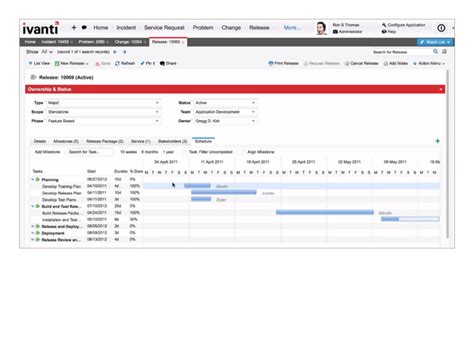Image resolution: width=474 pixels, height=364 pixels.
Task: Open the Scope dropdown
Action: (x=157, y=112)
